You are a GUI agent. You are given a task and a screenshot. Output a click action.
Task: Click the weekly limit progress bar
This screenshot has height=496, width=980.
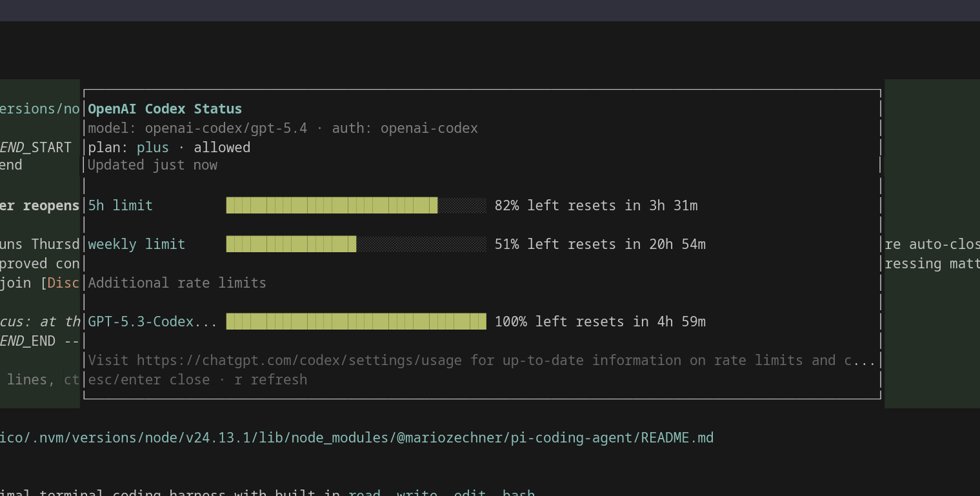pyautogui.click(x=356, y=244)
